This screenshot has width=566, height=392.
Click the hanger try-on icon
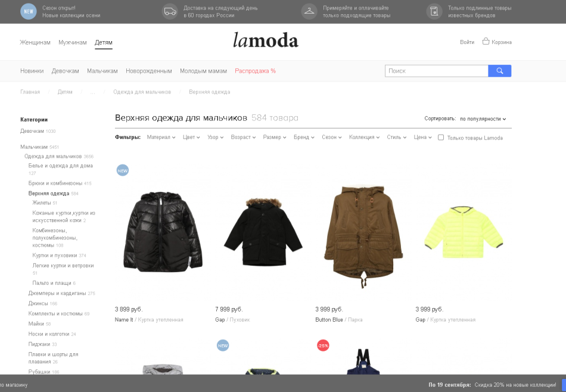point(309,11)
